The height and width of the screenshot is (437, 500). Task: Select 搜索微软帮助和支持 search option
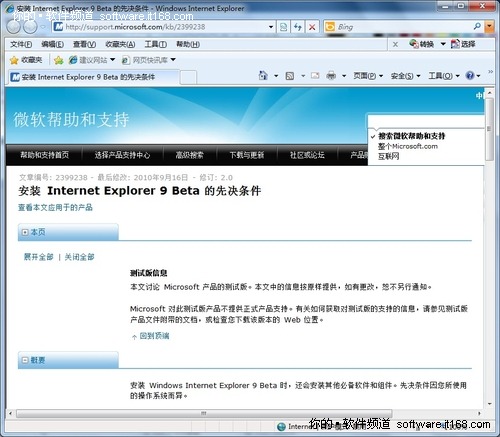(411, 136)
